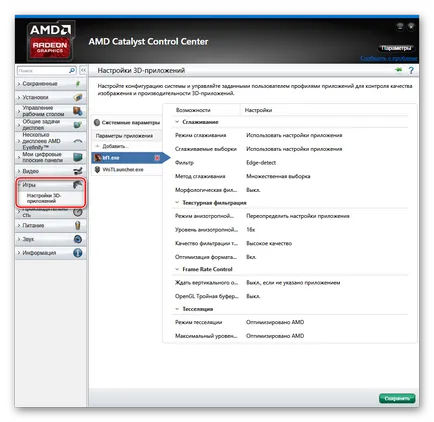Screen dimensions: 434x422
Task: Click the WoTLauncher.exe shield icon
Action: click(97, 169)
